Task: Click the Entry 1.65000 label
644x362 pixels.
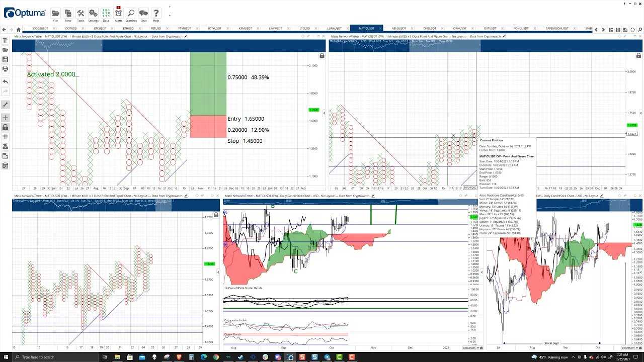Action: pos(246,119)
